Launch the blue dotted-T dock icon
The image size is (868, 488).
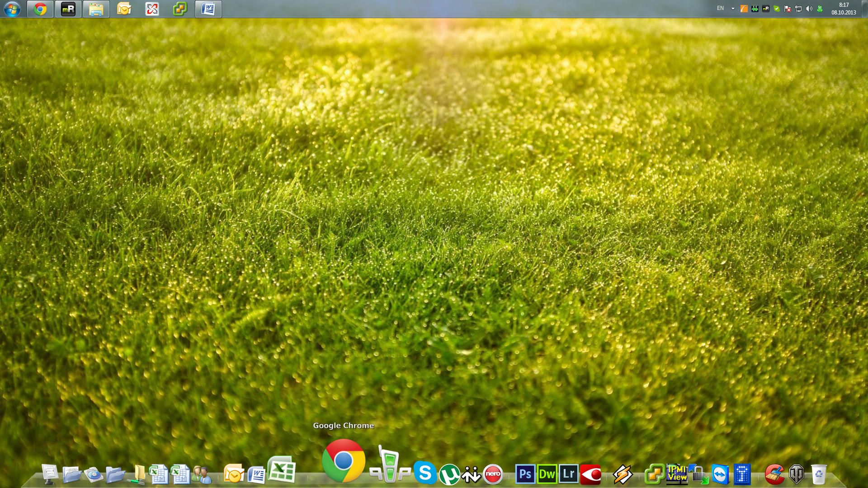[742, 474]
